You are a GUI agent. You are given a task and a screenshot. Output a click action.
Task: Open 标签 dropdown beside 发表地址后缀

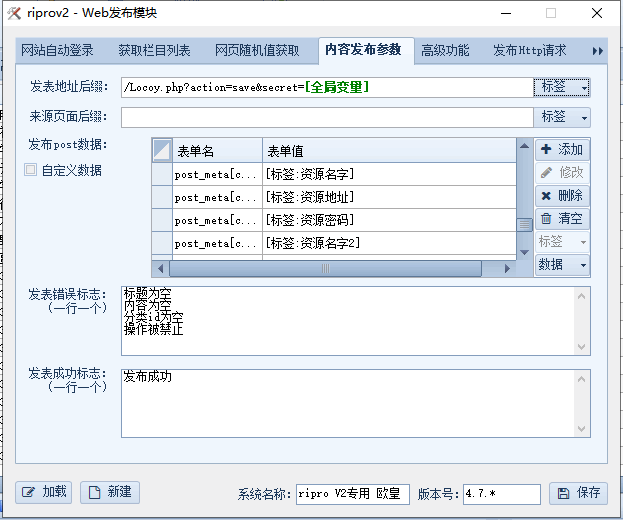(562, 88)
